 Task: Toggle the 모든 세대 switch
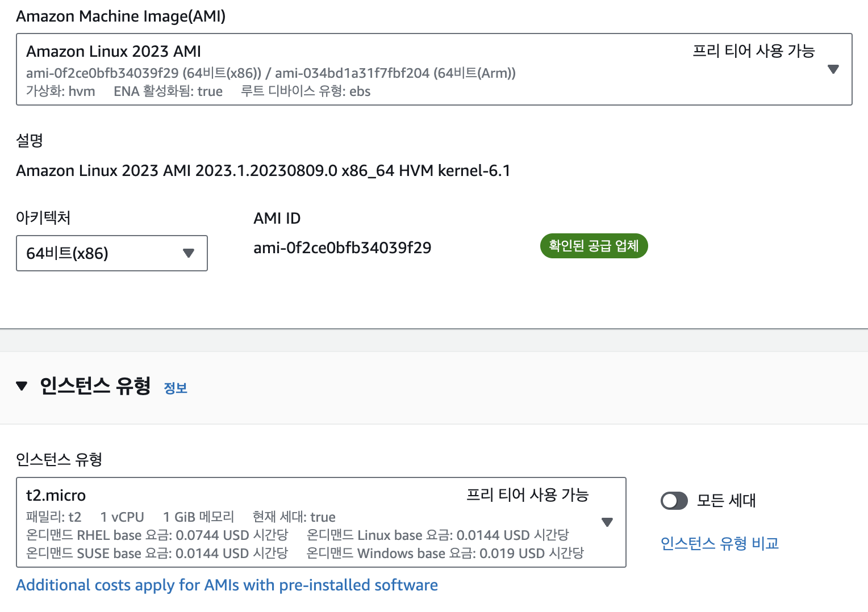(674, 501)
